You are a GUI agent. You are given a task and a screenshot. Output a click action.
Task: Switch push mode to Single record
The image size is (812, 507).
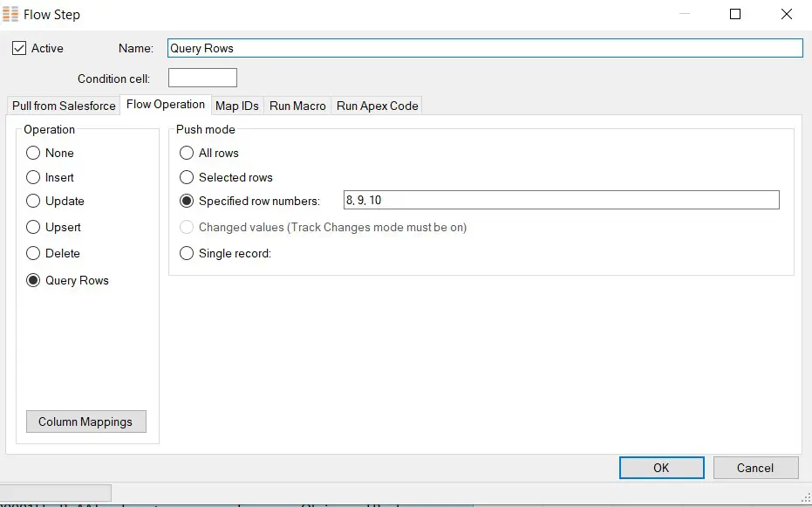(185, 253)
